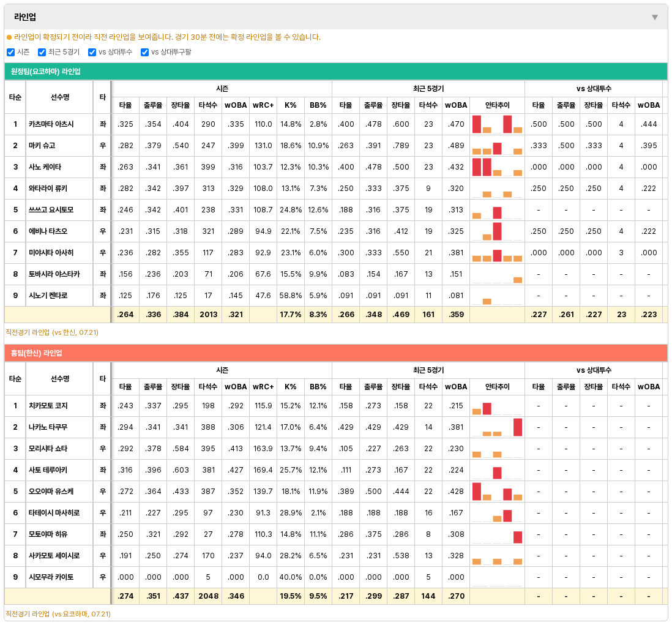Toggle the vs 상대투구팔 checkbox

point(144,52)
